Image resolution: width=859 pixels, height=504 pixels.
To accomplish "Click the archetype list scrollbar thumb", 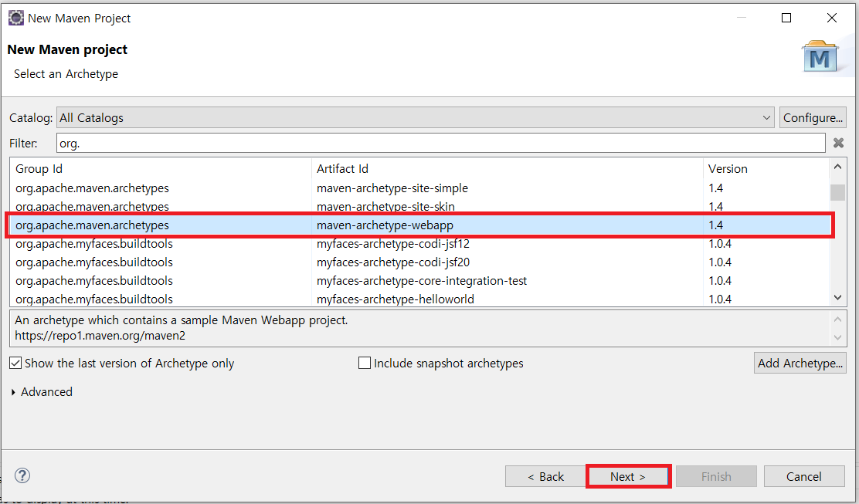I will pyautogui.click(x=837, y=193).
